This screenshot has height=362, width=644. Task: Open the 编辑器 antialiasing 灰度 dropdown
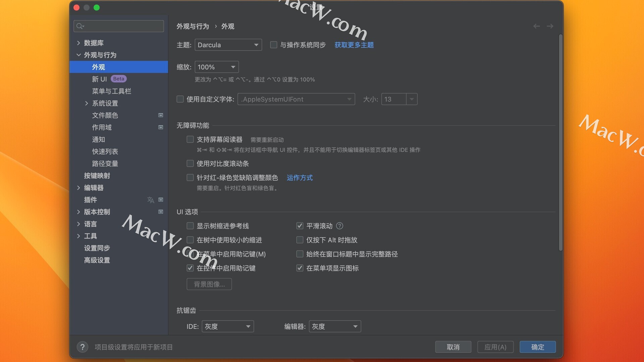pyautogui.click(x=335, y=326)
